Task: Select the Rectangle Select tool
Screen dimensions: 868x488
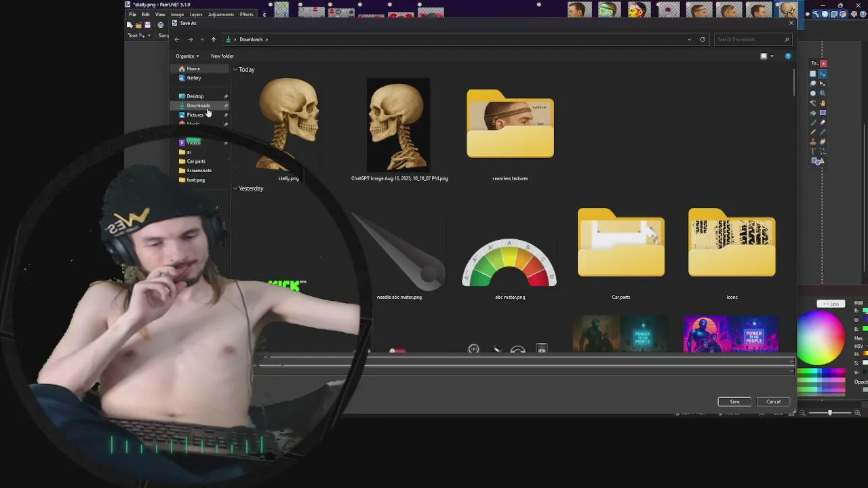Action: (x=812, y=74)
